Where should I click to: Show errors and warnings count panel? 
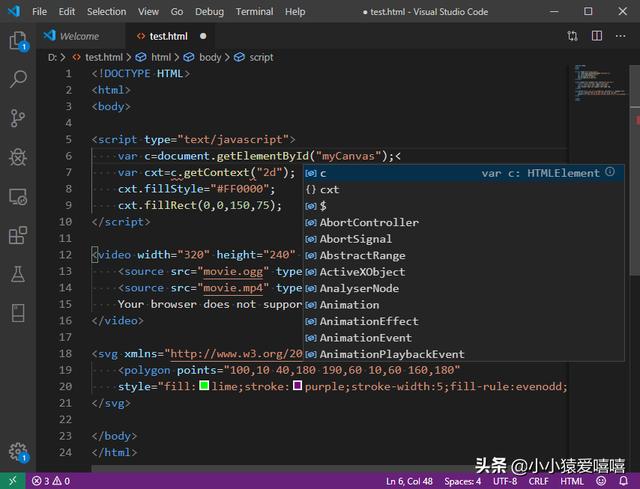pyautogui.click(x=51, y=481)
